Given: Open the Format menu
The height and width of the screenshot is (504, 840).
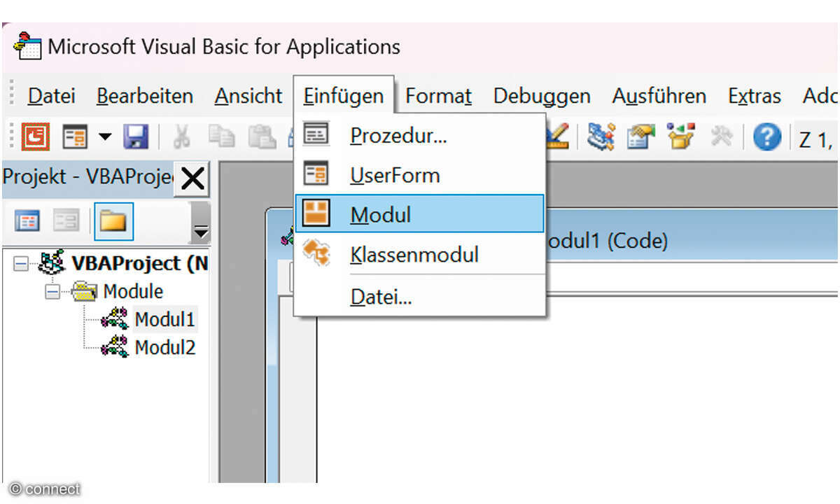Looking at the screenshot, I should (438, 96).
